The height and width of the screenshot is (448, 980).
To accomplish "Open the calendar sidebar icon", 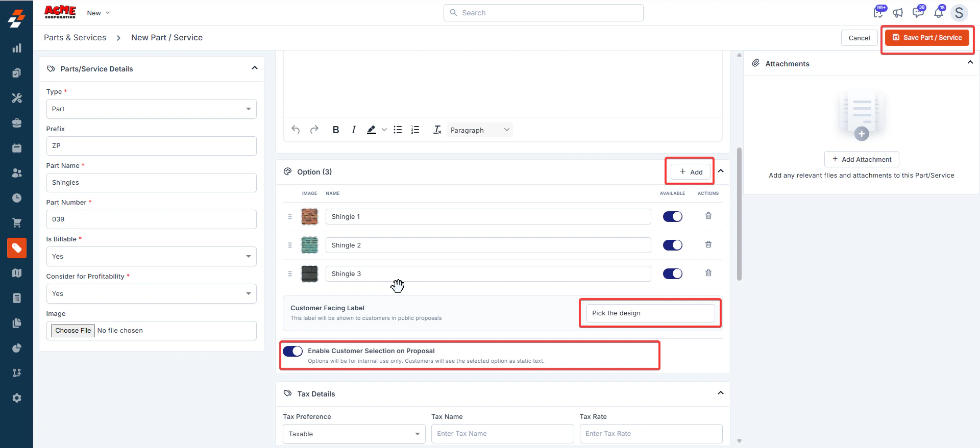I will (x=17, y=148).
